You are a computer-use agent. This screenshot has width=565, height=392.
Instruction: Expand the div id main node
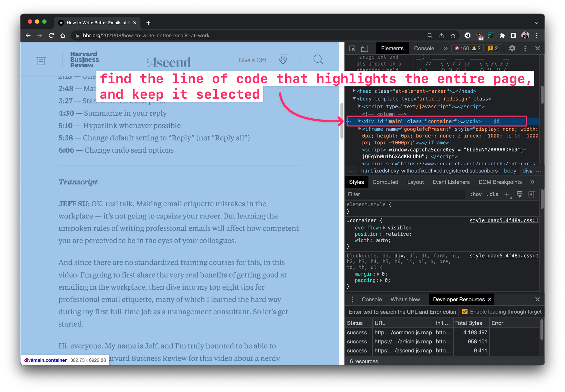(x=359, y=121)
